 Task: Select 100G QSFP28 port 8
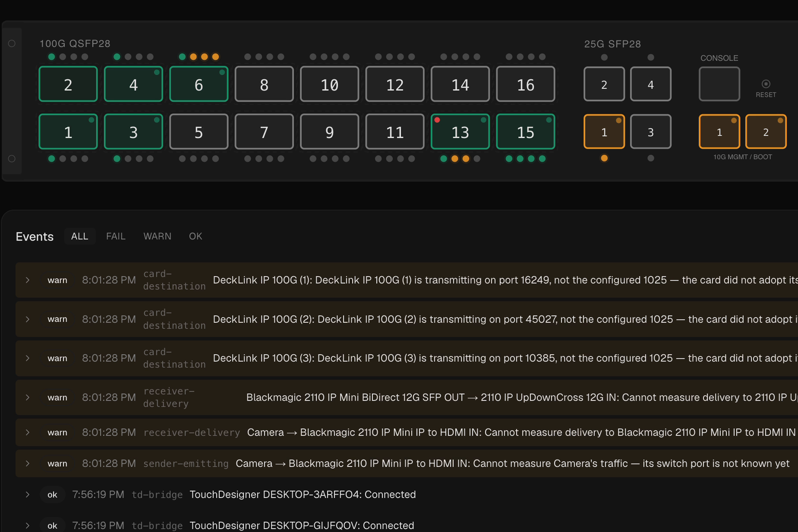pos(264,84)
